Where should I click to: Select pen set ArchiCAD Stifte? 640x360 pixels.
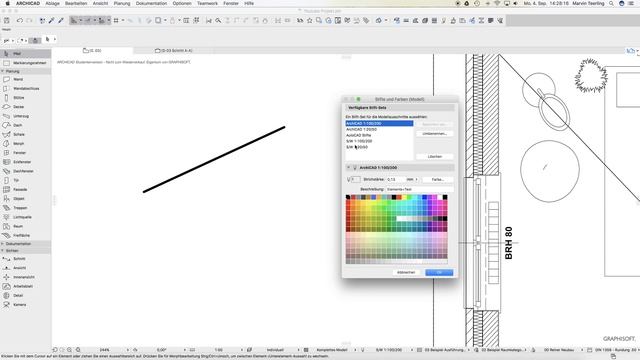[x=379, y=135]
